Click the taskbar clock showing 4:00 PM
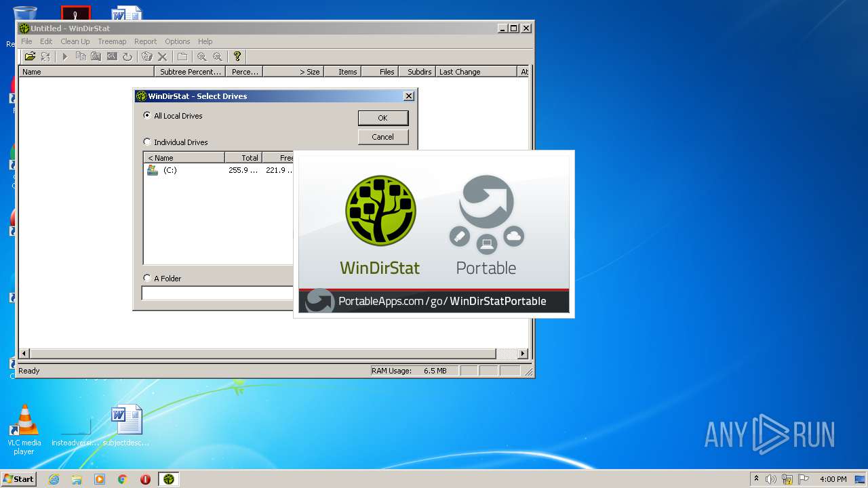868x488 pixels. tap(833, 479)
